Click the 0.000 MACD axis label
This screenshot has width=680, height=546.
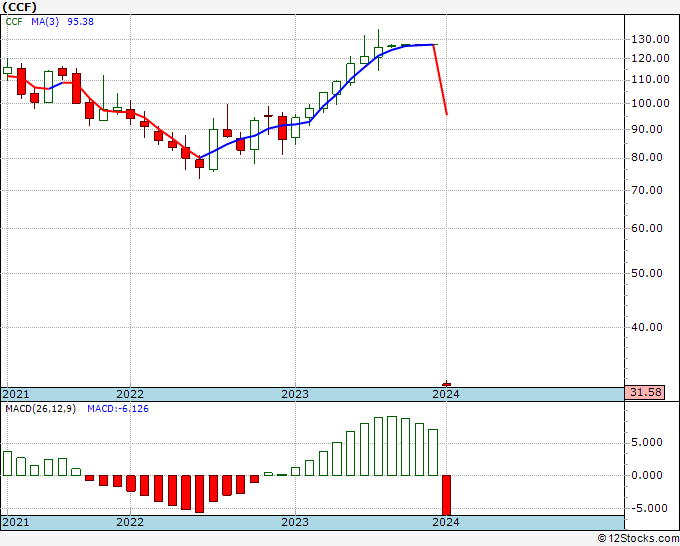pos(646,475)
